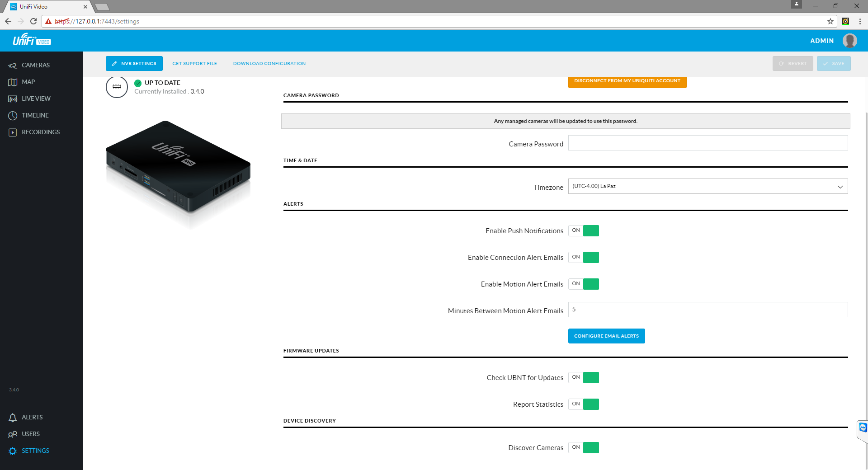Toggle Check UBNT for Updates switch
This screenshot has width=868, height=470.
pyautogui.click(x=584, y=377)
